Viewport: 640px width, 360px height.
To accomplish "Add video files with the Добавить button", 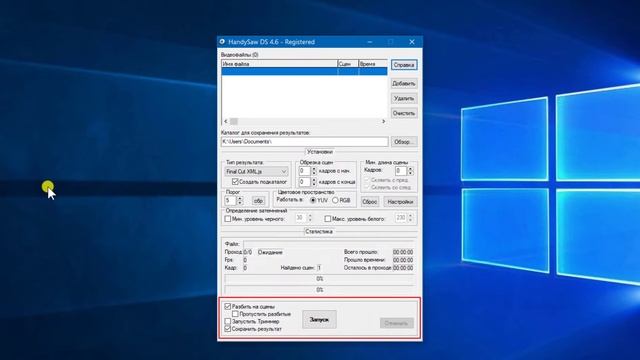I will point(404,84).
